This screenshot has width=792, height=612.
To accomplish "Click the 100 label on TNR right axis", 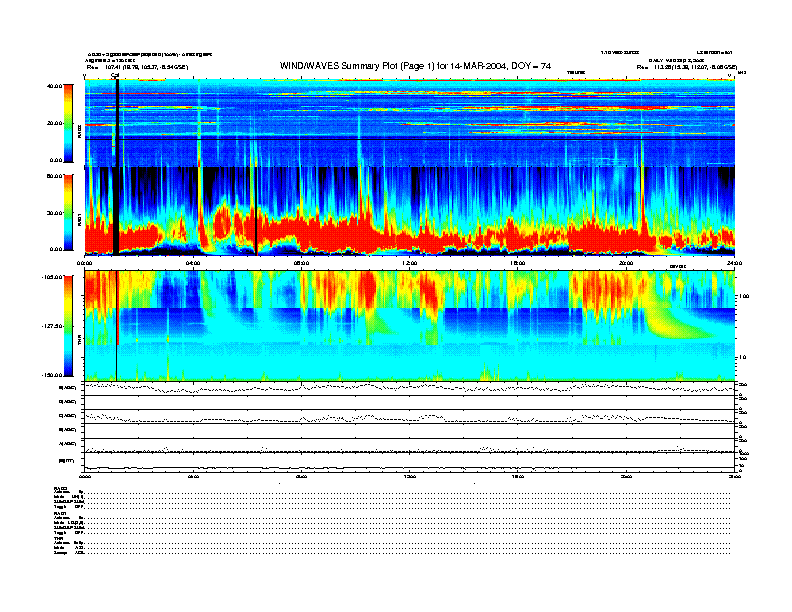I will coord(743,297).
